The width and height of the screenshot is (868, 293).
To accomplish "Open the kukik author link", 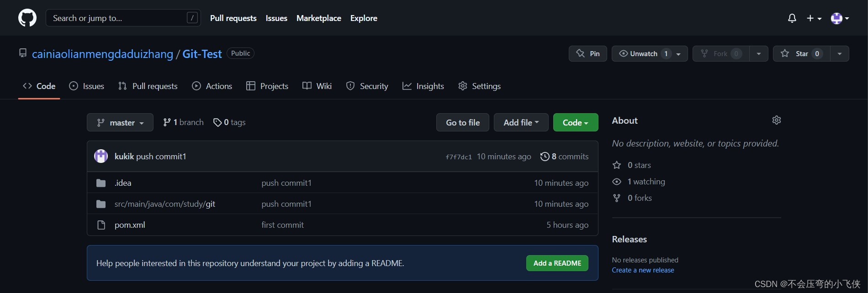I will pos(124,156).
